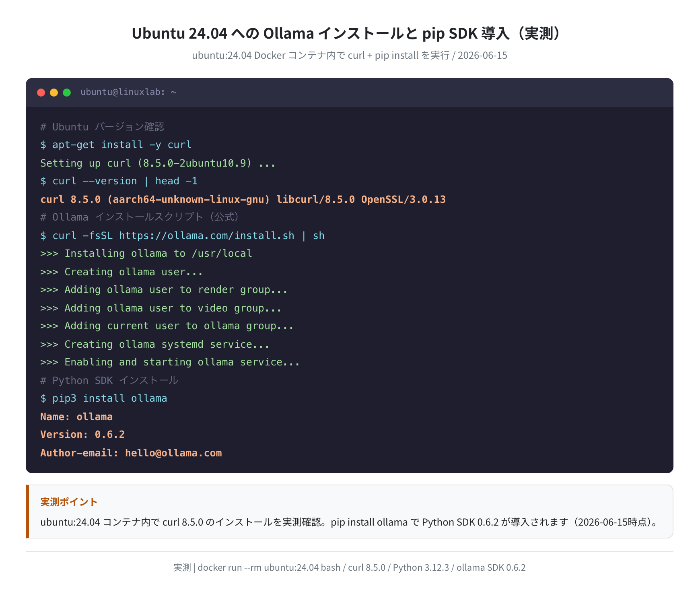The image size is (700, 590).
Task: Select Installing ollama to /usr/local line
Action: point(146,254)
